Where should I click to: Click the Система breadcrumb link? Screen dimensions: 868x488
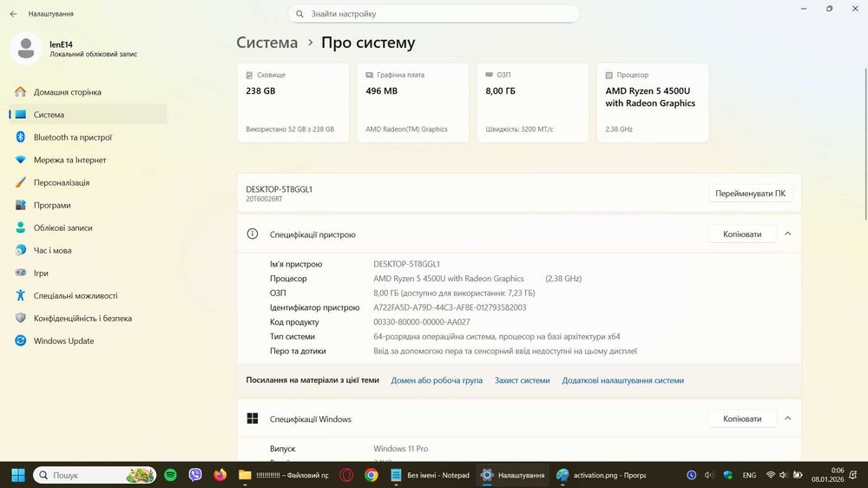point(266,43)
